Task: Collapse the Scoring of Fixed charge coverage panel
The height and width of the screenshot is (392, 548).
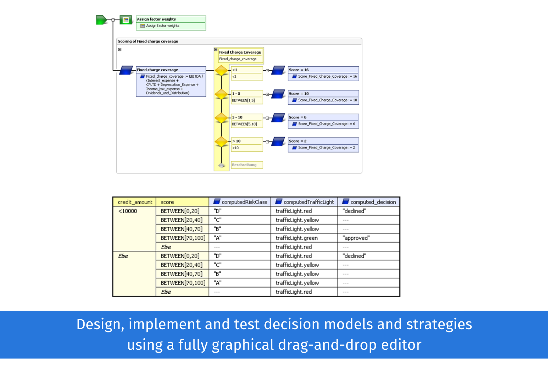Action: tap(119, 49)
